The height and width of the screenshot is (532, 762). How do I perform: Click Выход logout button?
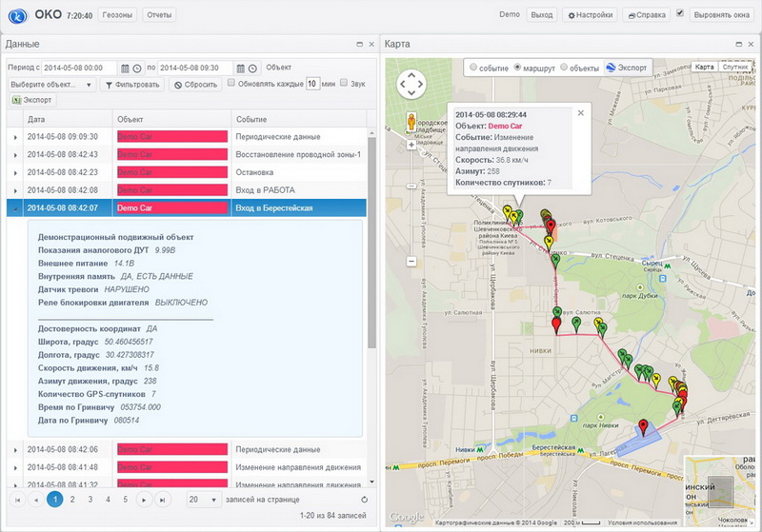coord(541,15)
